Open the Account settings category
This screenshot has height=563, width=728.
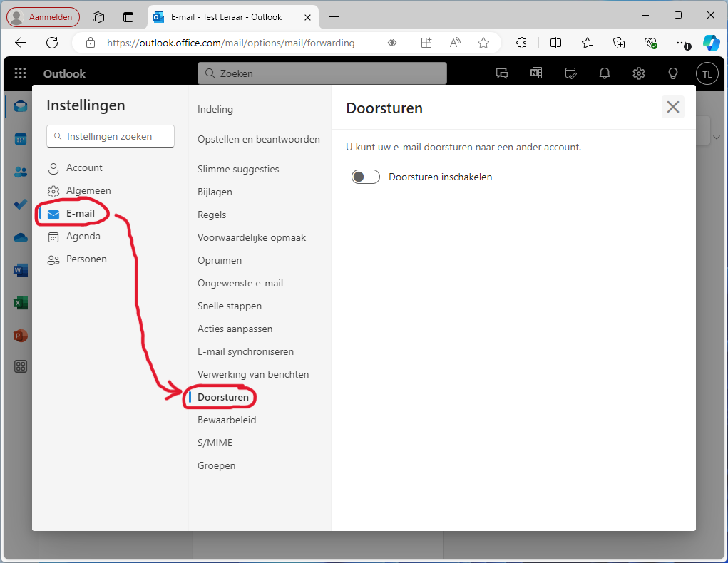coord(84,167)
